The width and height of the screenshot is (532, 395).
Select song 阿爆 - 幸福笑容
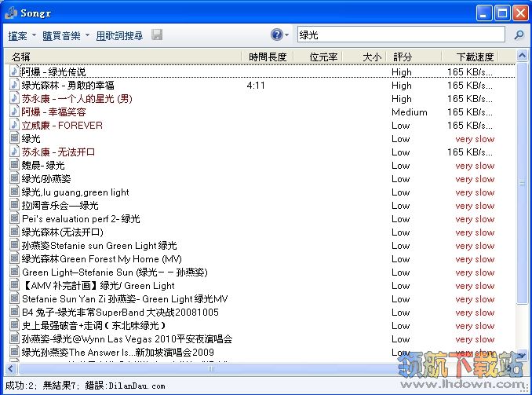(x=53, y=112)
